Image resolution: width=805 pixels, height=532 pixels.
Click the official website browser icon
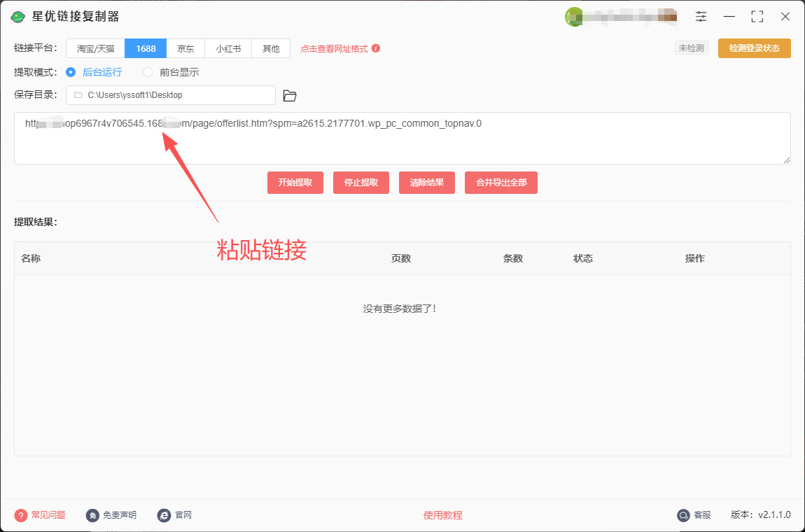(164, 515)
